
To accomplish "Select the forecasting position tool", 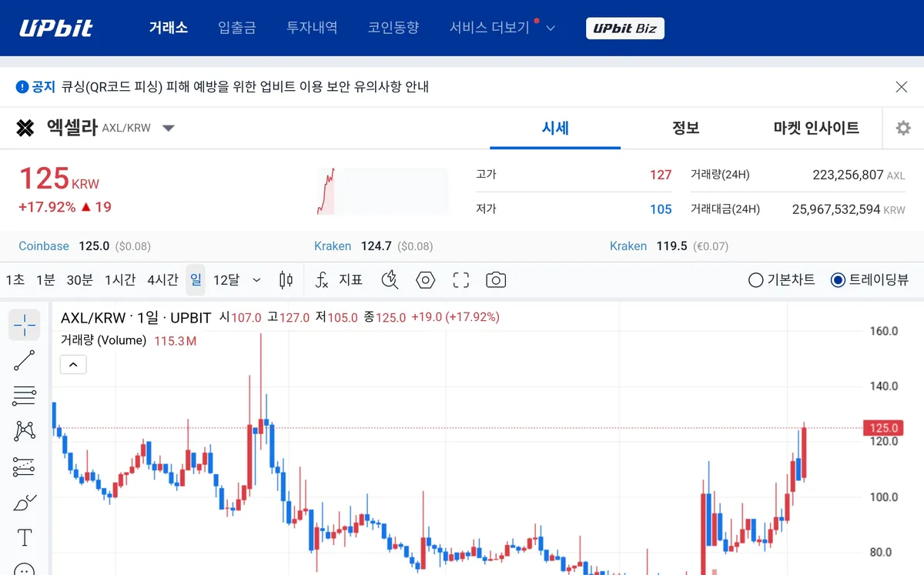I will [25, 466].
